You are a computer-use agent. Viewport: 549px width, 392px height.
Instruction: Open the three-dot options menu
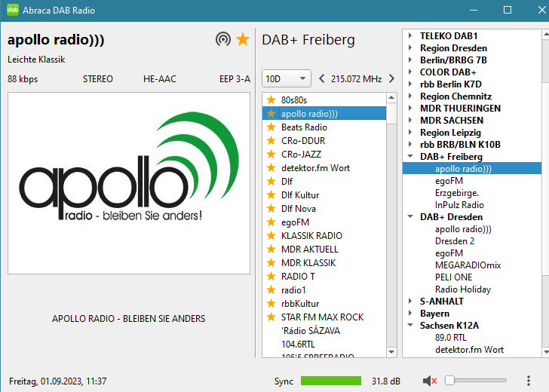coord(529,381)
